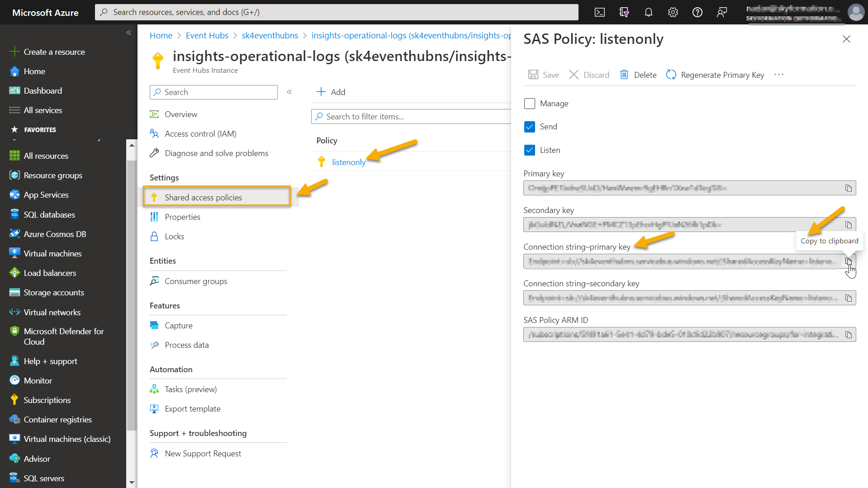Open Dashboard from the sidebar
Image resolution: width=868 pixels, height=488 pixels.
click(43, 91)
